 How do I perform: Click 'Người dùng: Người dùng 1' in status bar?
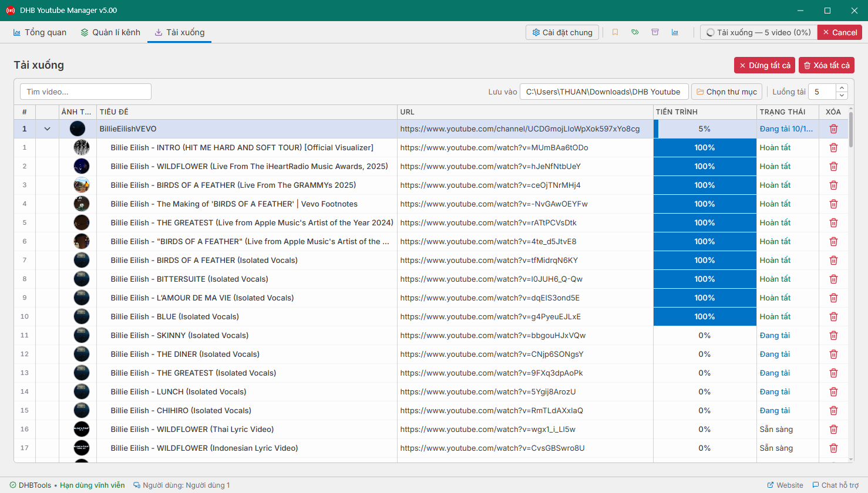tap(186, 485)
